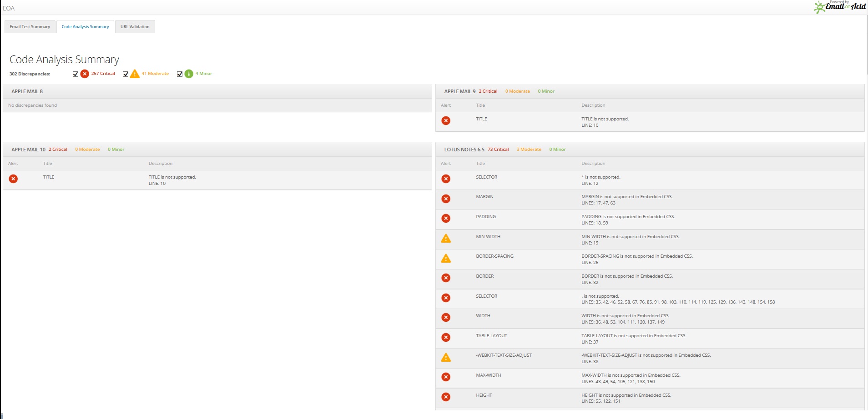Click the critical icon for TABLE-LAYOUT row

point(446,338)
